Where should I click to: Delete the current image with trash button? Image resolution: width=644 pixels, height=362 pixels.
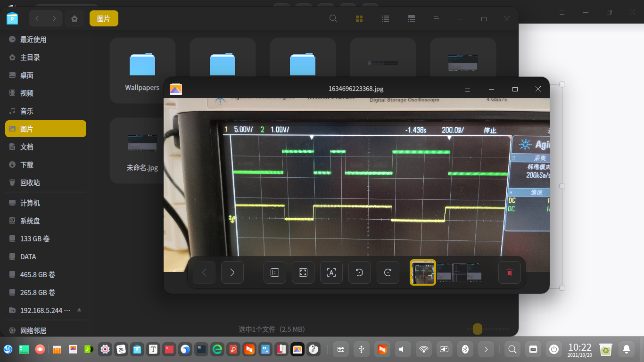[510, 272]
